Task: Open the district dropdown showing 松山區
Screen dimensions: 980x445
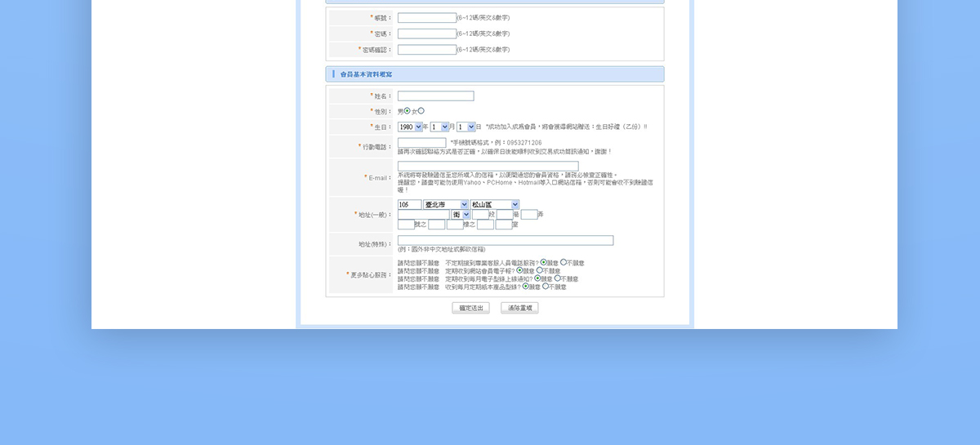Action: coord(495,205)
